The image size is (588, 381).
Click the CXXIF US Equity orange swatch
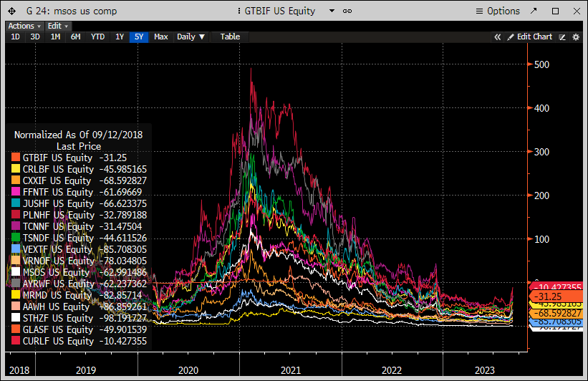pos(15,180)
